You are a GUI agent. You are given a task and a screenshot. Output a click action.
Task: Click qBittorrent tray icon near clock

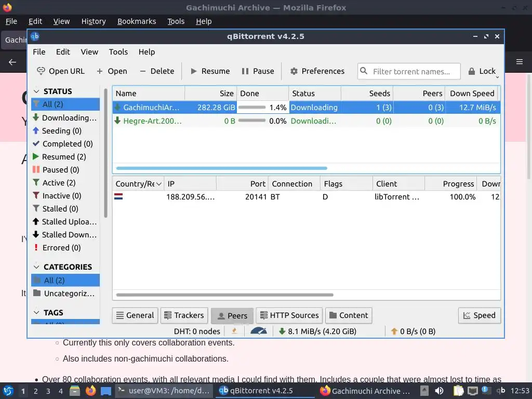tap(501, 391)
